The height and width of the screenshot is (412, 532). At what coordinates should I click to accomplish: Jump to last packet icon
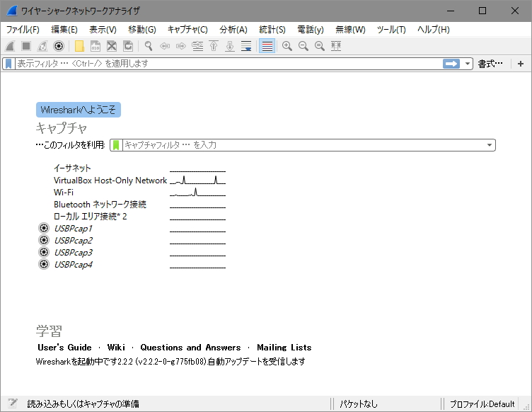tap(230, 46)
